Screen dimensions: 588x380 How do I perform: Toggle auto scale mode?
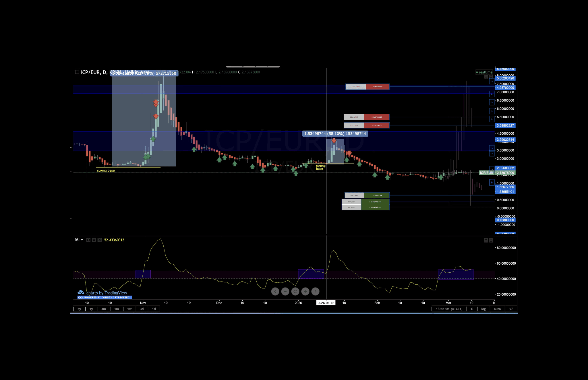point(497,309)
